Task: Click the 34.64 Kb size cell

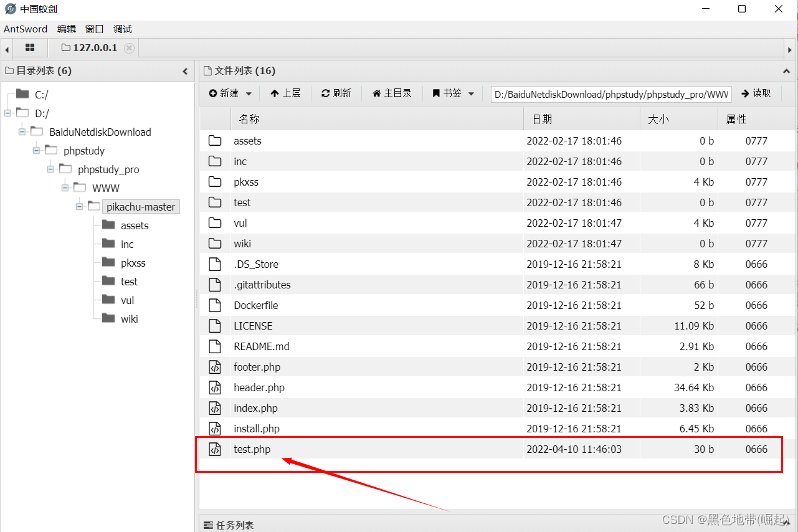Action: [x=694, y=387]
